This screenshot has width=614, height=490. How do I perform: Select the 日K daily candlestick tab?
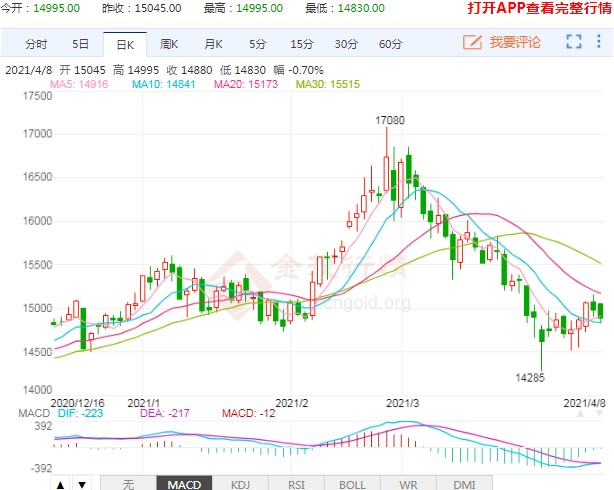pos(124,45)
